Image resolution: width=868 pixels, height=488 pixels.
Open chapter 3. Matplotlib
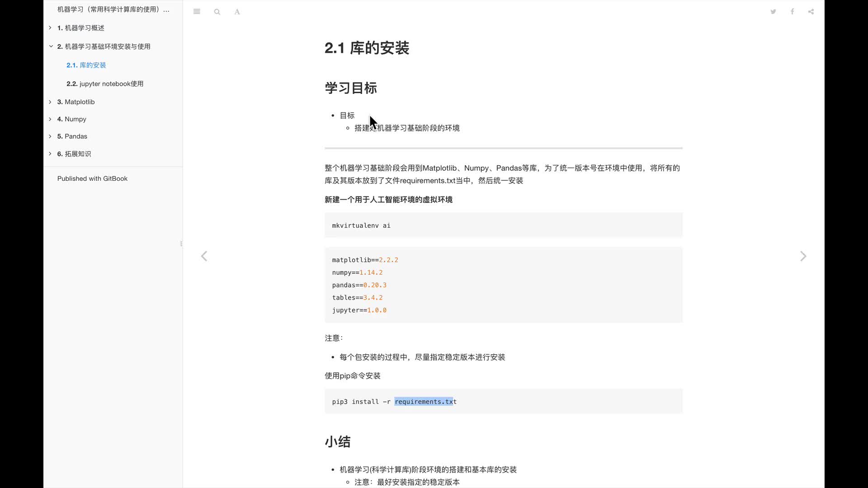76,102
